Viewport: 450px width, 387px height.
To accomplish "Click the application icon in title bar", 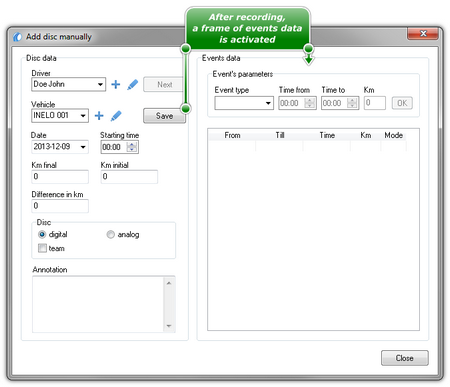I will pyautogui.click(x=18, y=37).
